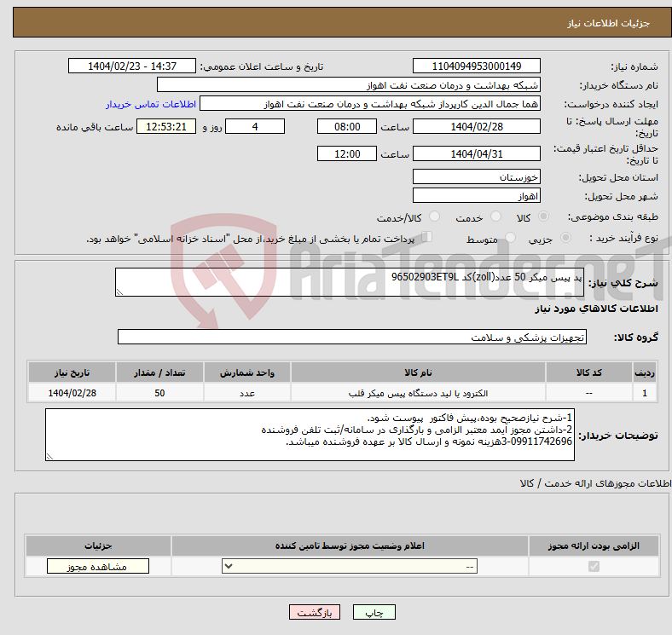Click the delivery city اهواز field
Image resolution: width=672 pixels, height=635 pixels.
coord(476,195)
